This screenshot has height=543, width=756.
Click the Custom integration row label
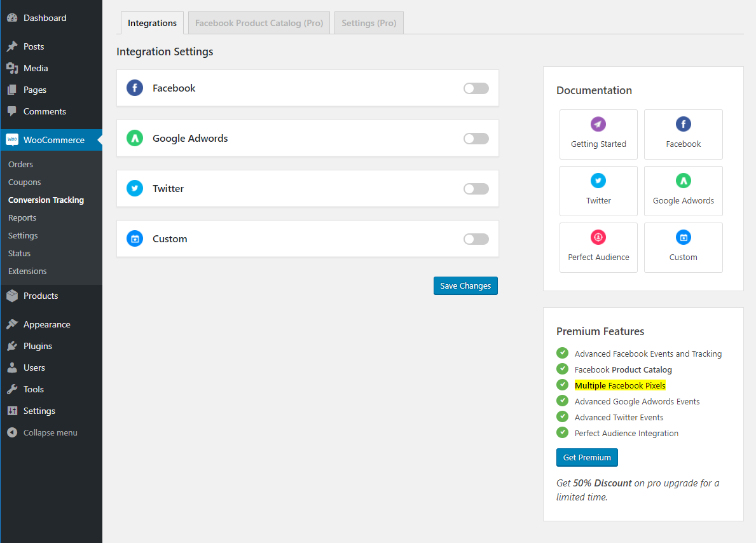coord(170,238)
